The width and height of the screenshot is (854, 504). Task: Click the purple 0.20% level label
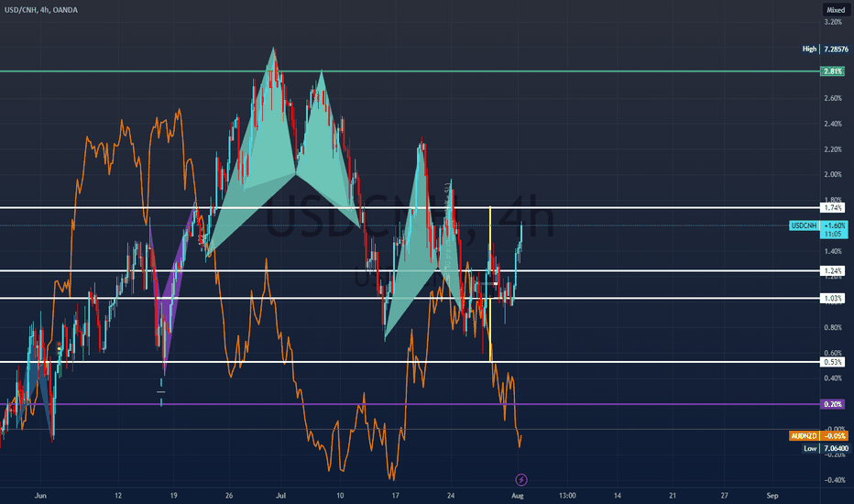(833, 404)
